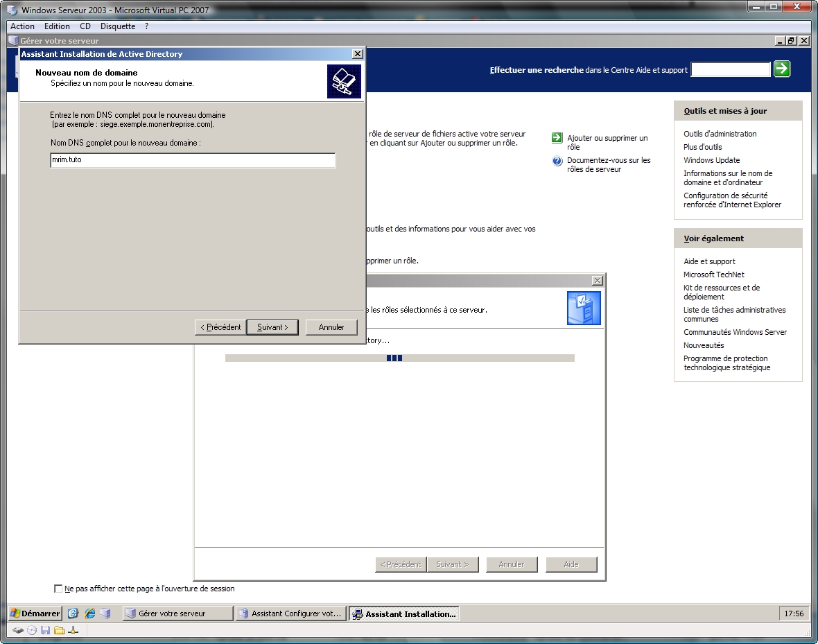Viewport: 818px width, 644px height.
Task: Open Windows Update link
Action: (711, 160)
